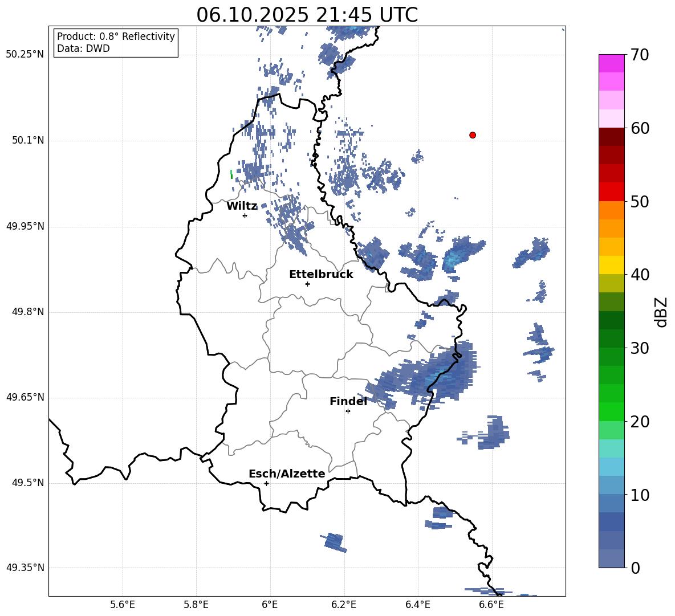Click the Product: 0.8° Reflectivity text
This screenshot has height=616, width=675.
116,36
